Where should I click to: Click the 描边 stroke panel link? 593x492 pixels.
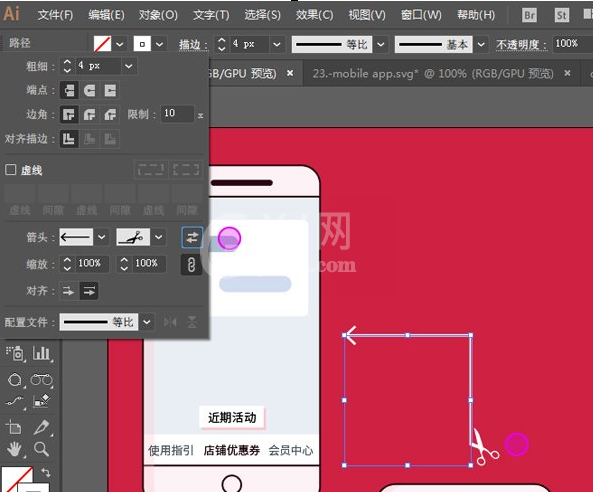193,45
